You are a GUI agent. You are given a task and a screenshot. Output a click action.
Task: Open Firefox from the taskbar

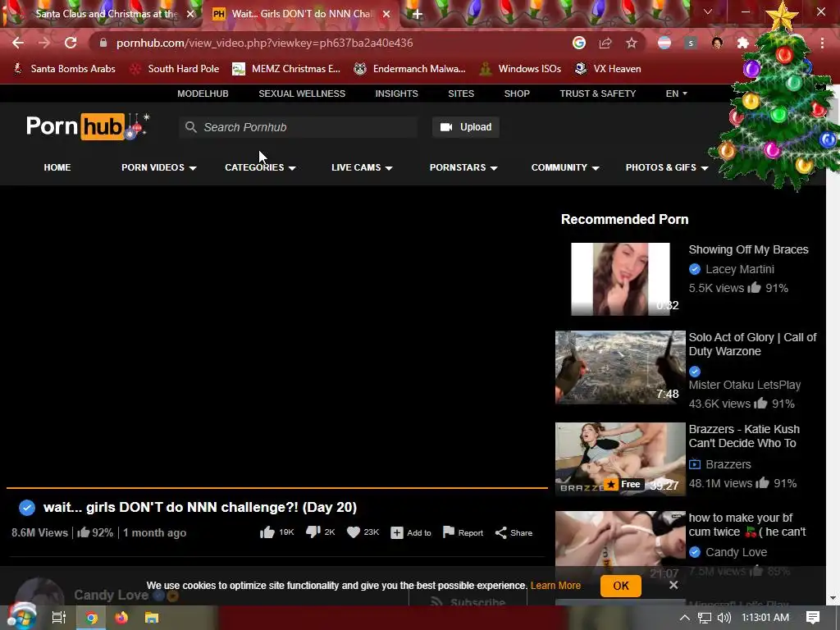(x=121, y=618)
